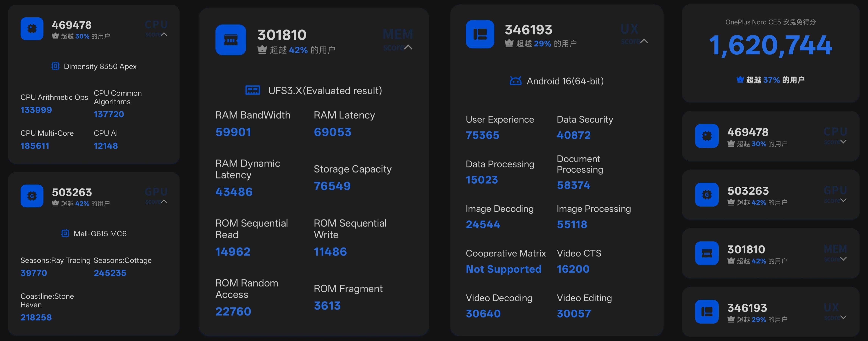Click the Android robot icon beside Android 16(64-bit)

[x=515, y=81]
